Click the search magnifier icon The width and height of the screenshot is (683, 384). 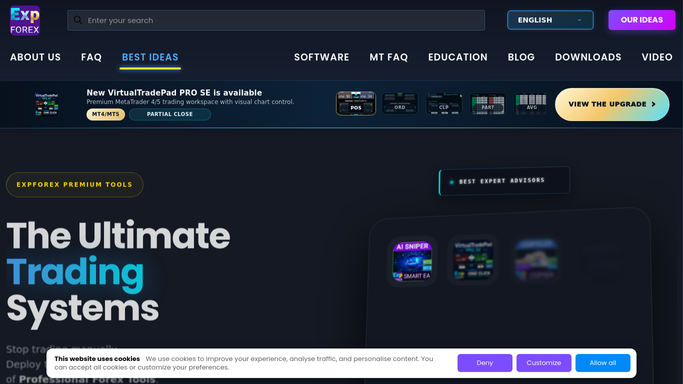pos(78,20)
